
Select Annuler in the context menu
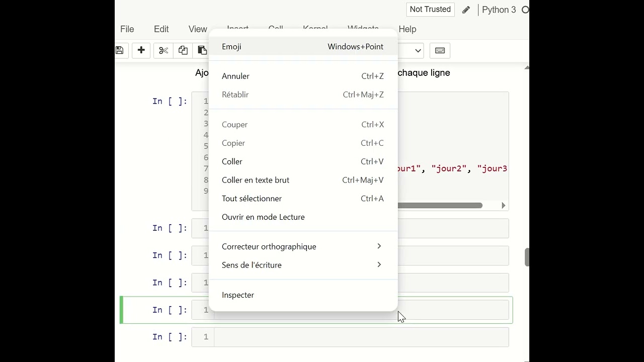(x=303, y=76)
